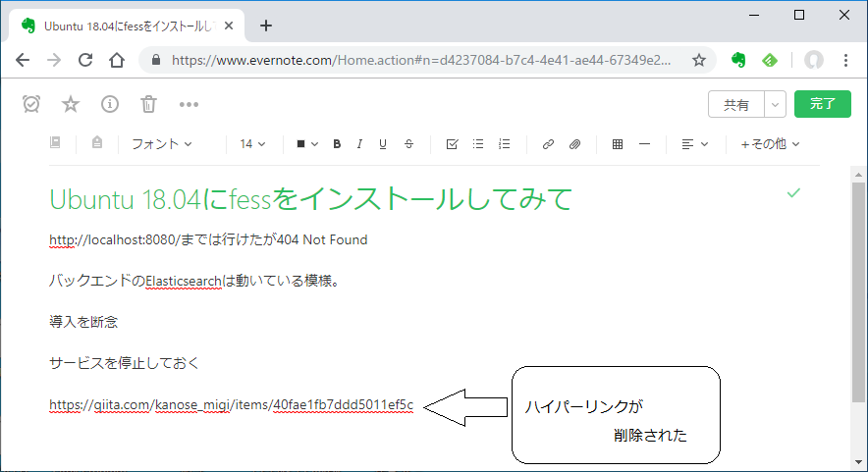Bookmark this page with the star icon

(x=699, y=60)
